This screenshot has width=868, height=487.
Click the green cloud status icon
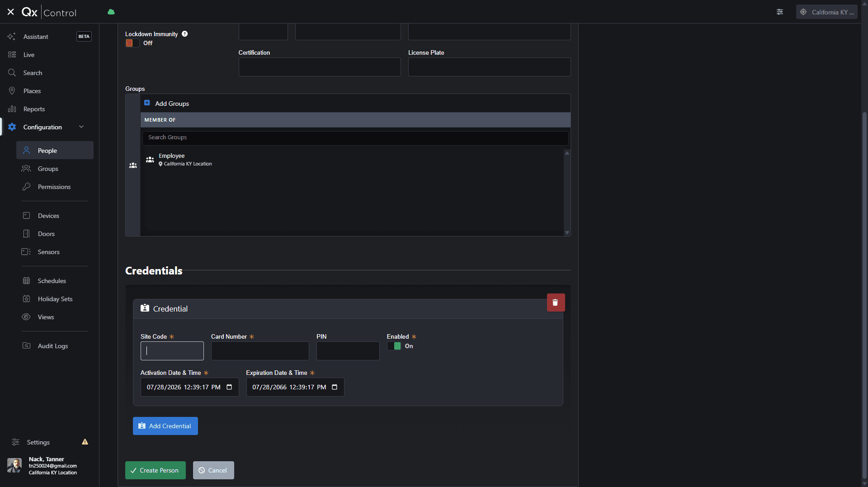111,12
